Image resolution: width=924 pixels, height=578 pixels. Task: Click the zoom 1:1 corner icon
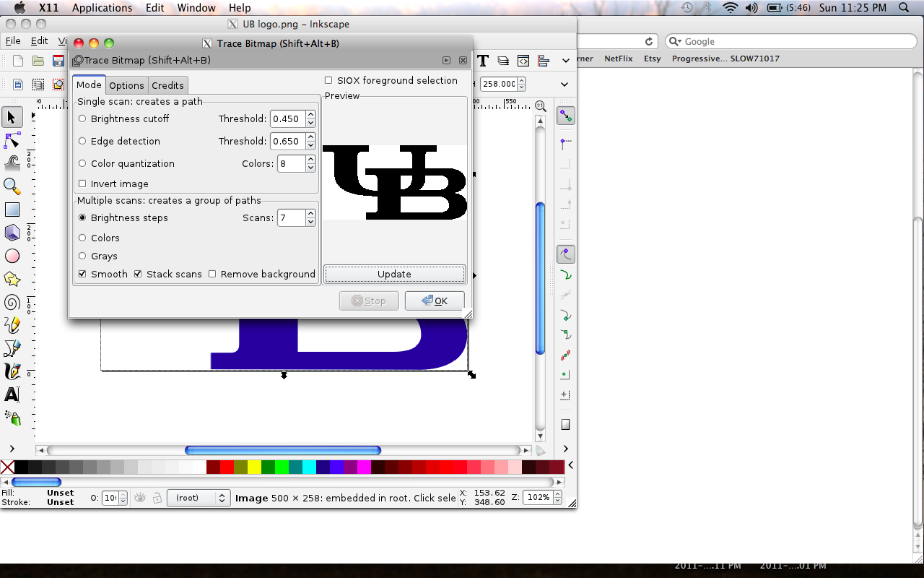539,105
